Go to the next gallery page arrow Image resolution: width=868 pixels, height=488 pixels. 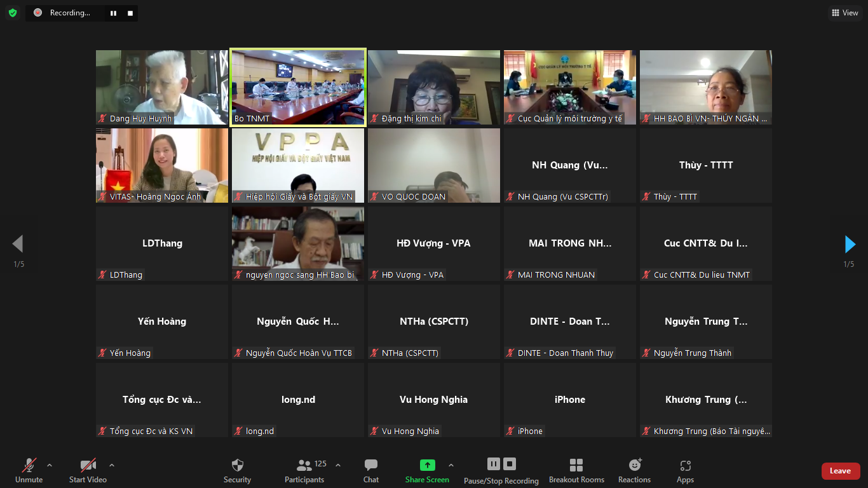(x=850, y=244)
